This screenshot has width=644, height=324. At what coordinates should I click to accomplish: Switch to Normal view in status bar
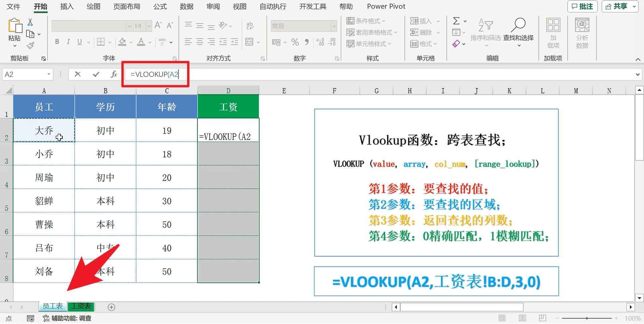click(502, 318)
